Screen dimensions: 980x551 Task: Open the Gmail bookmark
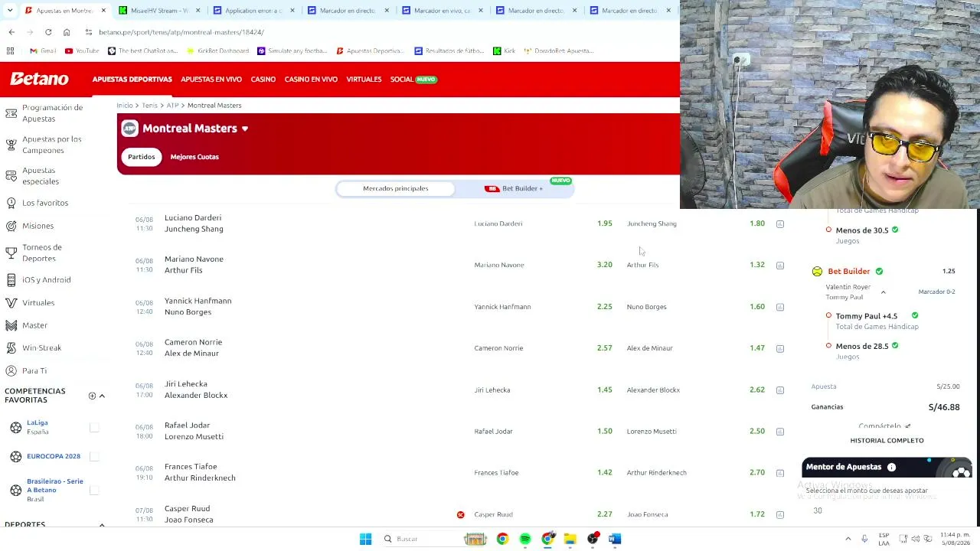tap(42, 51)
